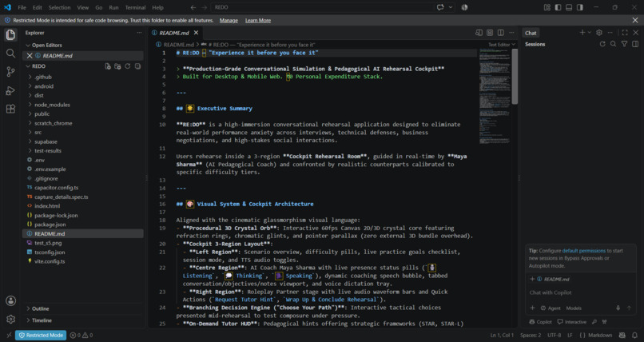Screen dimensions: 644x342
Task: Split the README.md editor right
Action: [x=501, y=33]
